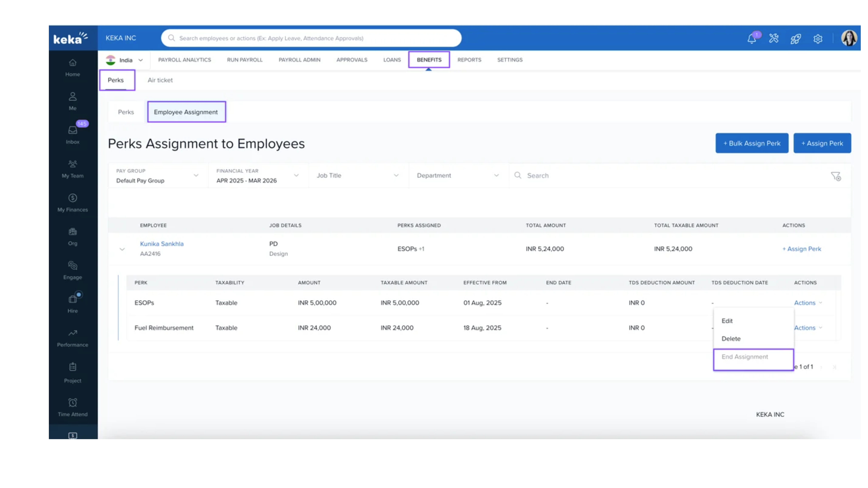Open the Pay Group dropdown

click(158, 176)
